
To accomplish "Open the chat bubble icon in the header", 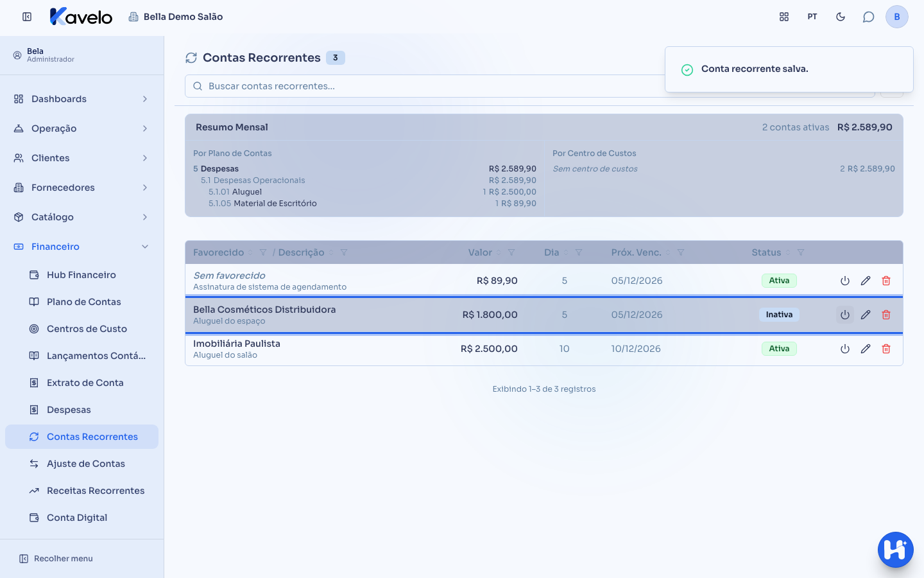I will coord(869,17).
